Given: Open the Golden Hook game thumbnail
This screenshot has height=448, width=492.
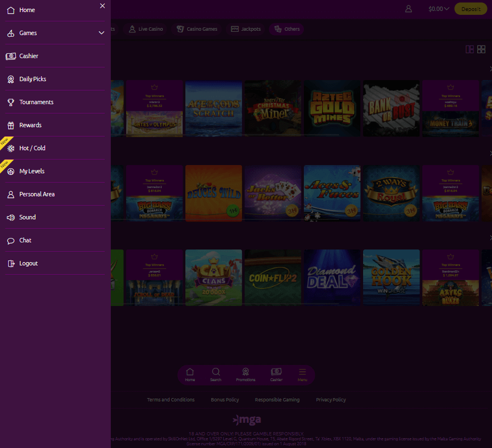Looking at the screenshot, I should (391, 277).
